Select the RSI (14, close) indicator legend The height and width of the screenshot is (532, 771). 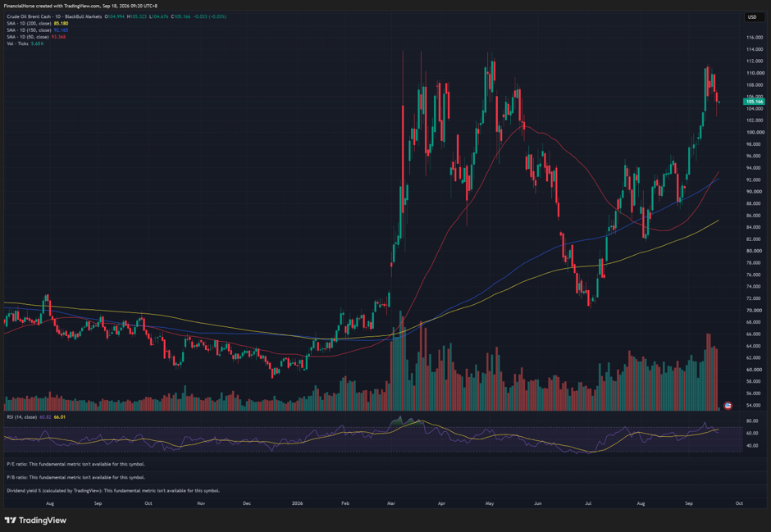point(21,417)
